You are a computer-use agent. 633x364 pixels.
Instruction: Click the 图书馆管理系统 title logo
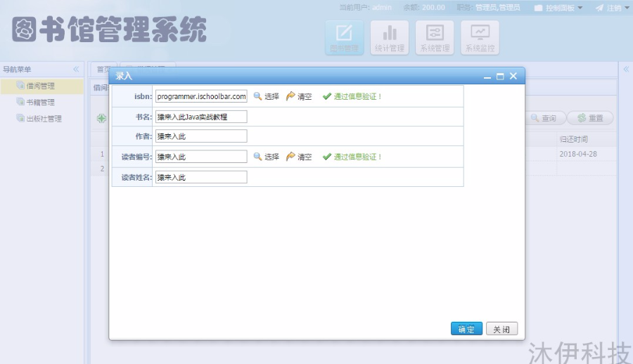pyautogui.click(x=110, y=30)
